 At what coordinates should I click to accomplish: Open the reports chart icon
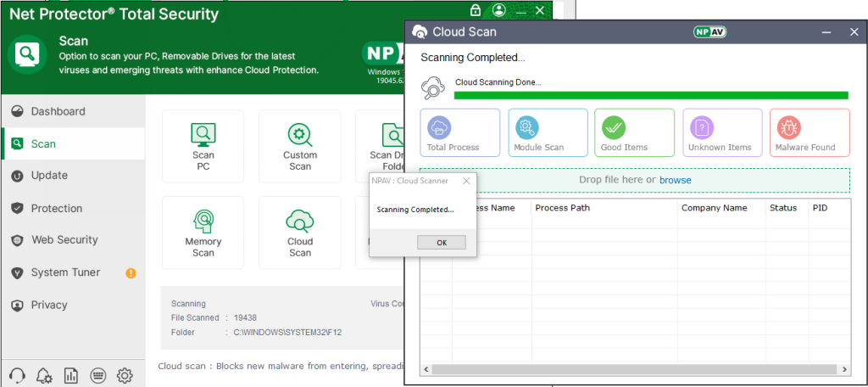pos(70,375)
